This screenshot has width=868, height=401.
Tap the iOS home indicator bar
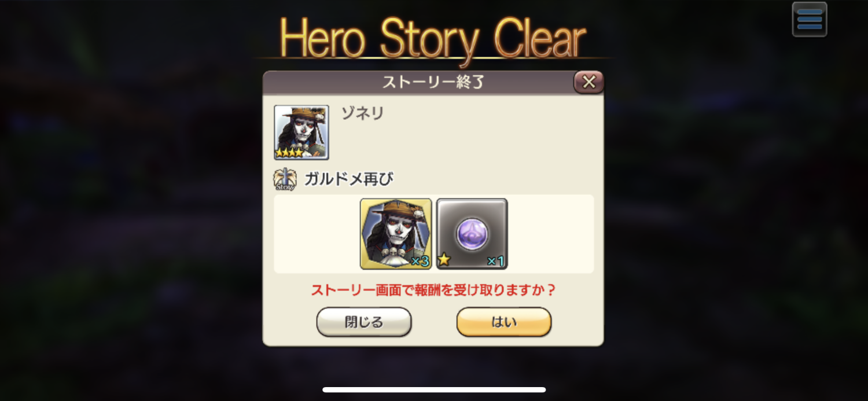tap(434, 389)
